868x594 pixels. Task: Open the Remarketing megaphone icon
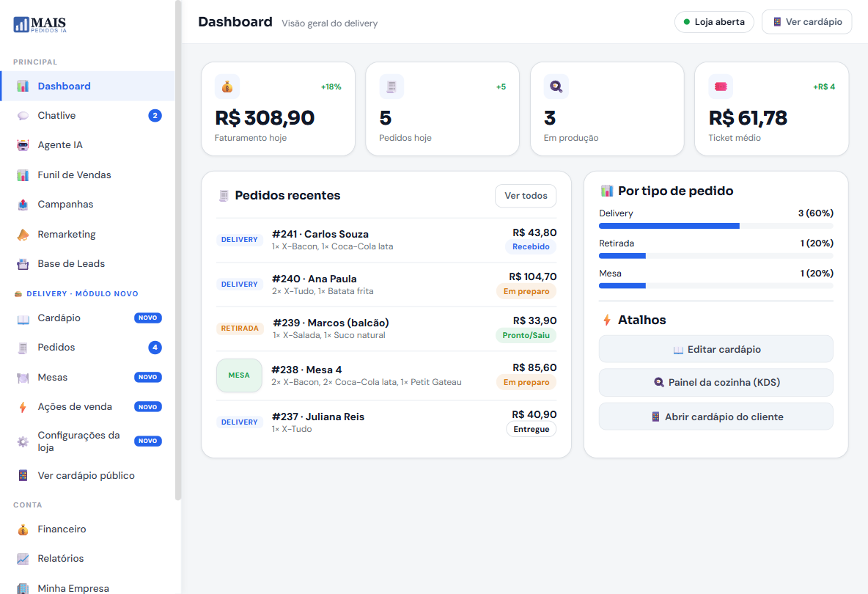coord(23,234)
